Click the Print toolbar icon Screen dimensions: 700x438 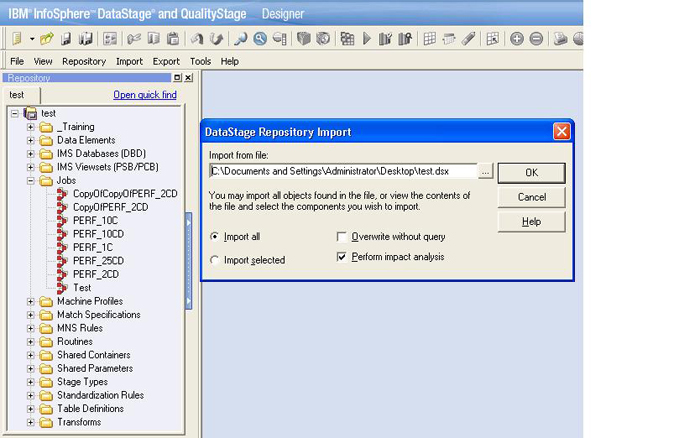click(x=560, y=39)
